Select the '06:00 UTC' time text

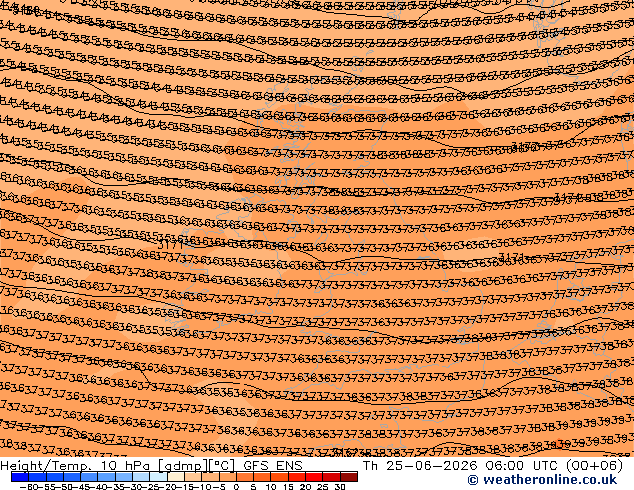click(x=523, y=466)
